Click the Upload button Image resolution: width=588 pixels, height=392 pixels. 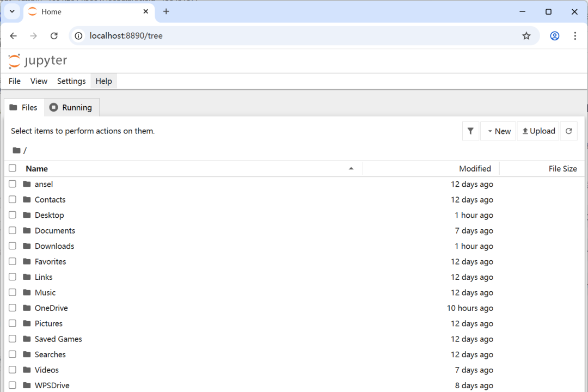pos(538,131)
